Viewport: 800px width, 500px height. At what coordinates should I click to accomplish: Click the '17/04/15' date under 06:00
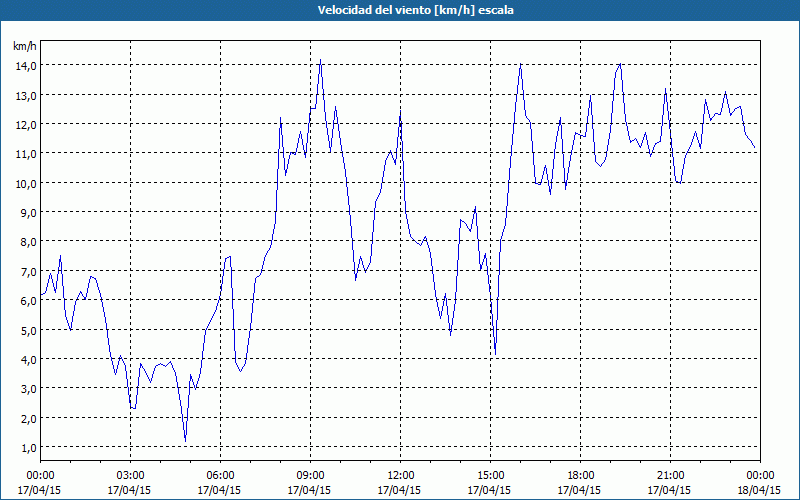click(x=220, y=490)
